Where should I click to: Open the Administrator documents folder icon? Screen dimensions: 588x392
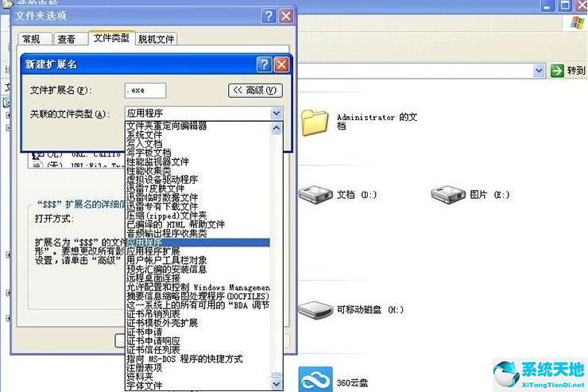[315, 122]
